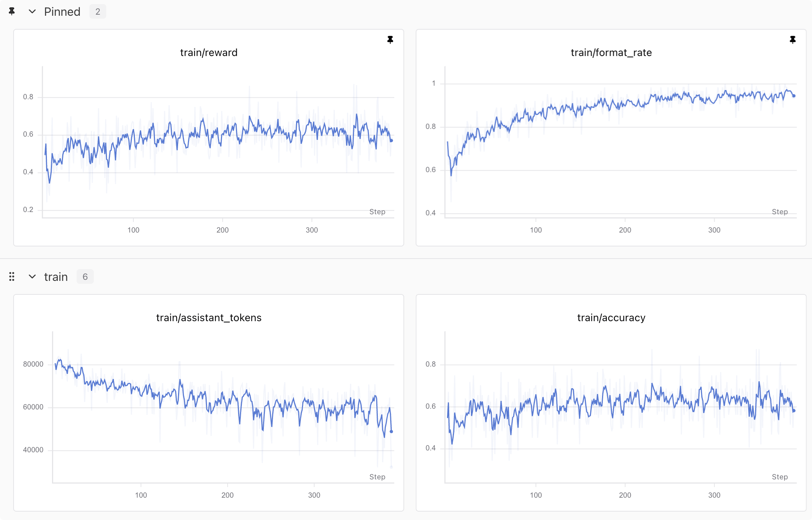Click the y-axis label 1 in format_rate chart
This screenshot has width=812, height=520.
point(434,83)
